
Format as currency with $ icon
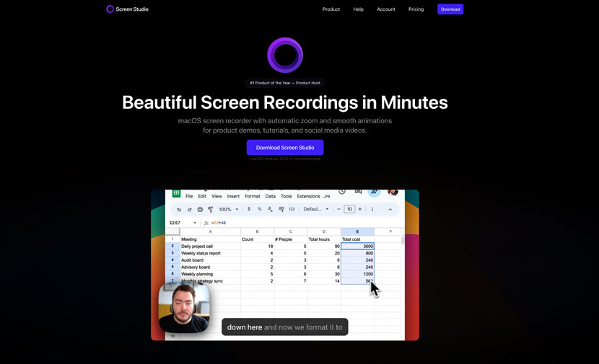point(249,209)
